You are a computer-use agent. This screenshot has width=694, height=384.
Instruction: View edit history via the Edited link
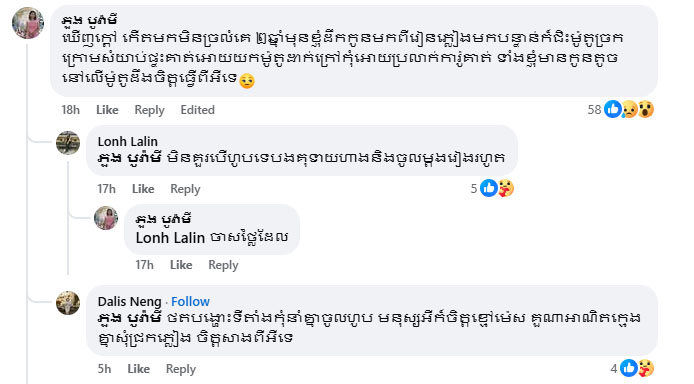coord(197,110)
